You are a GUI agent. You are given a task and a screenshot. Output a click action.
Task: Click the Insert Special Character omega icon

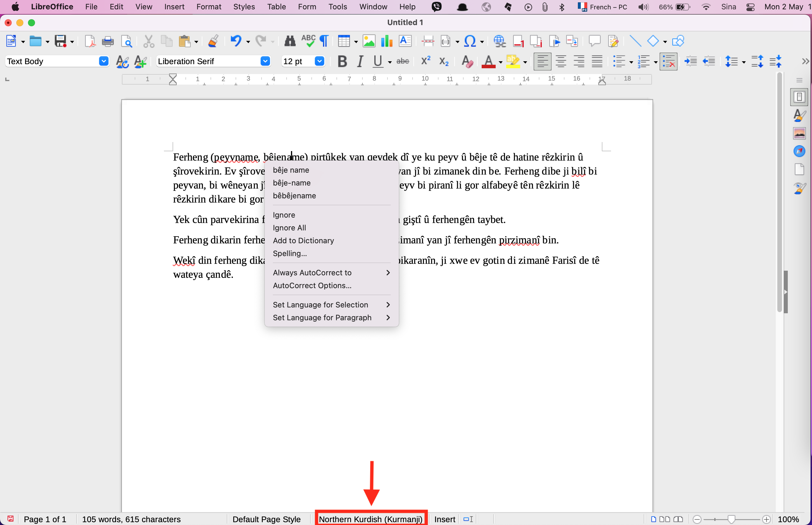tap(470, 41)
